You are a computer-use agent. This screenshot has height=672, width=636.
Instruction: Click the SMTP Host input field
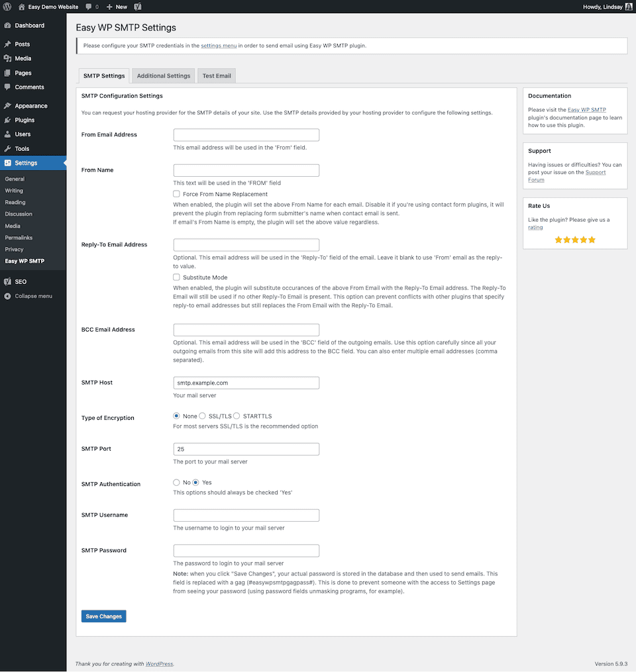[x=246, y=383]
